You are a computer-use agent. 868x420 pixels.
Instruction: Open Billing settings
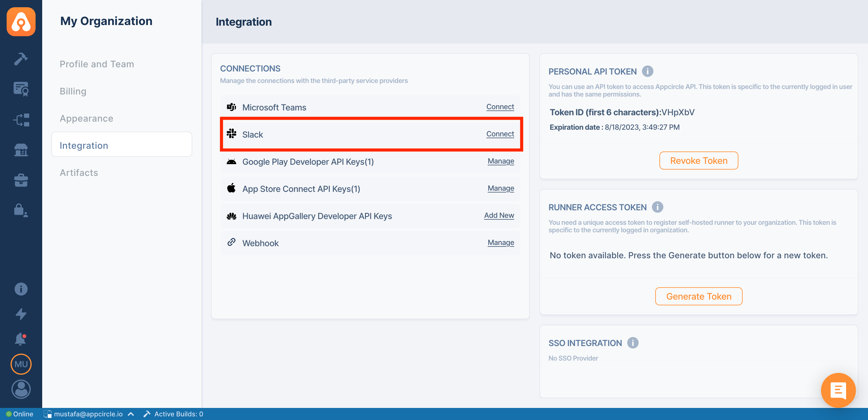click(73, 91)
